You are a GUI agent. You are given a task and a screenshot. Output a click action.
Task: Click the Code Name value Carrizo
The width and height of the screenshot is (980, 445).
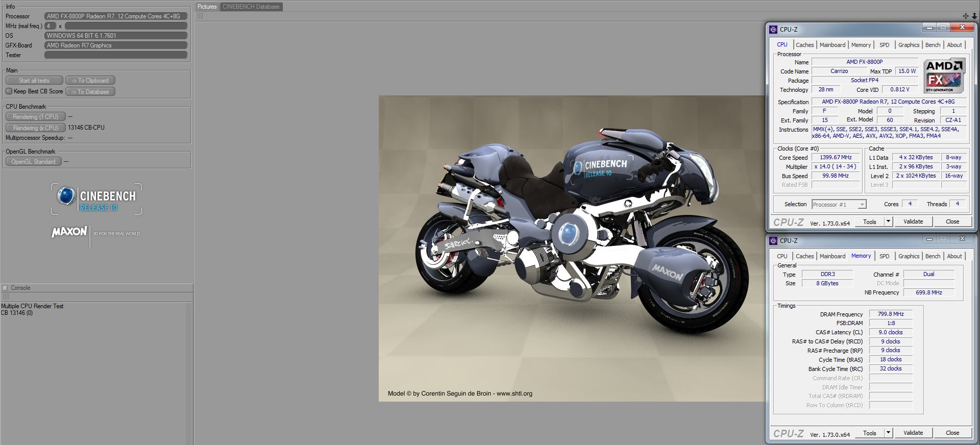click(839, 71)
